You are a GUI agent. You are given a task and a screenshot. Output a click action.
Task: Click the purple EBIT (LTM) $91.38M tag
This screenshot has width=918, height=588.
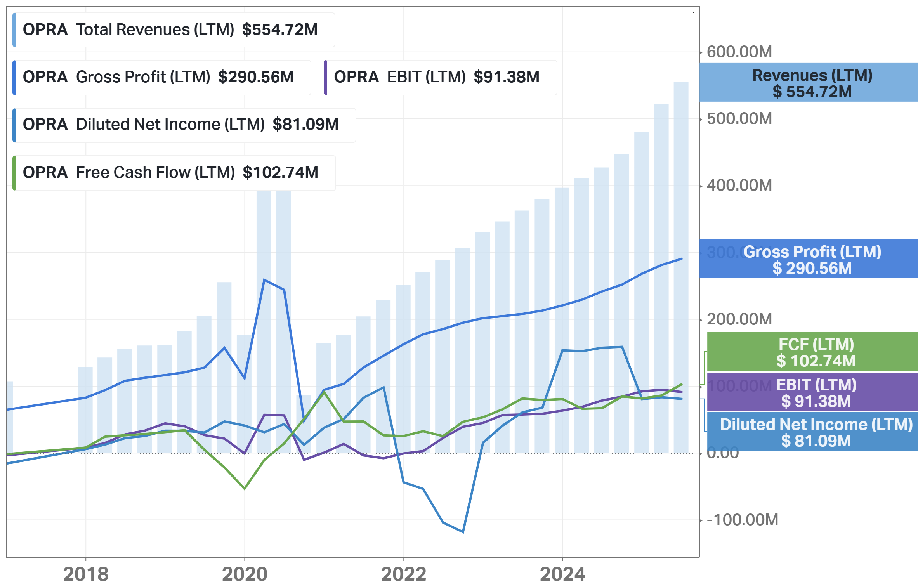812,392
